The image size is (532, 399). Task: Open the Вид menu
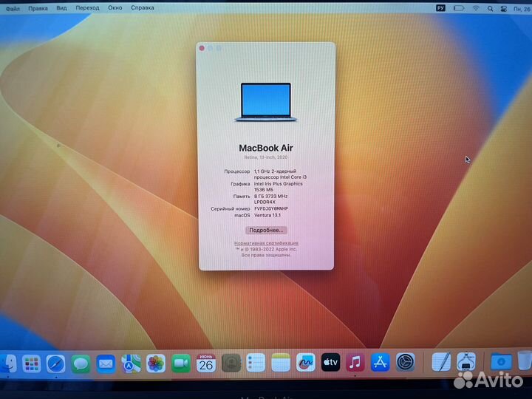click(61, 8)
